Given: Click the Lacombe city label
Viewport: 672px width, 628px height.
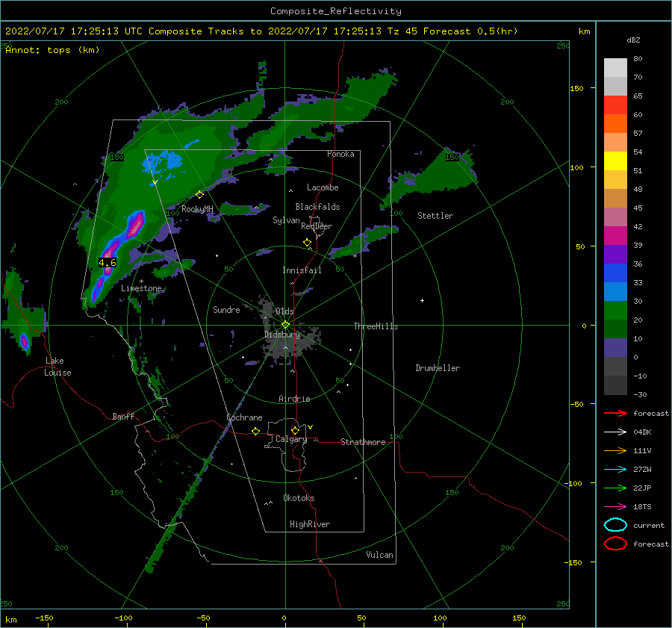Looking at the screenshot, I should click(x=323, y=187).
